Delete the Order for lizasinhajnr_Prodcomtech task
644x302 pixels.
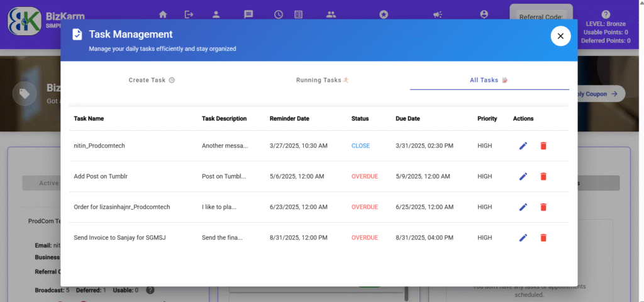pos(543,207)
